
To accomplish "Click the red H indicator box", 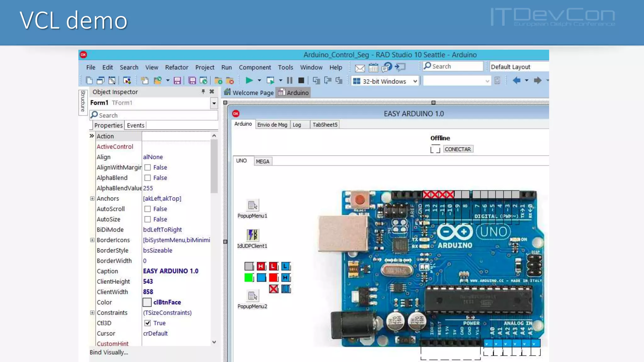I will [261, 266].
